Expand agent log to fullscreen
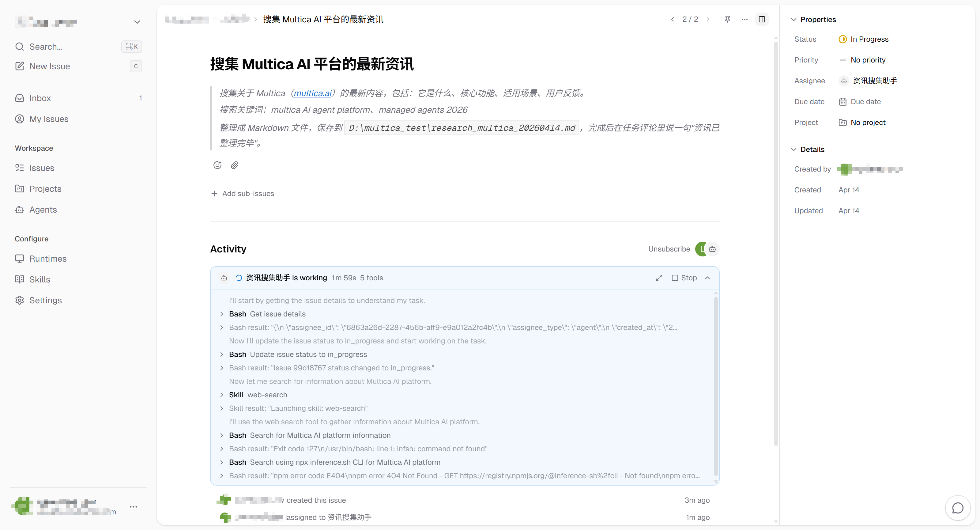 click(659, 278)
